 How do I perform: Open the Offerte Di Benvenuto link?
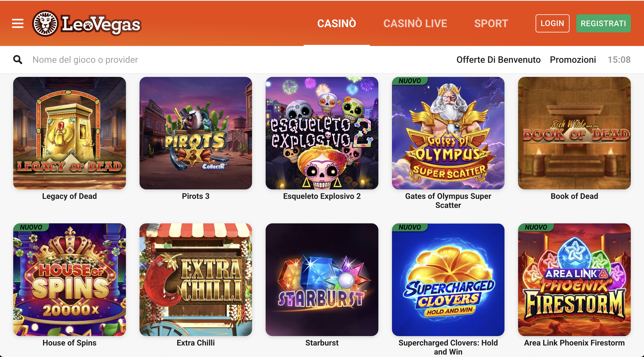[498, 60]
